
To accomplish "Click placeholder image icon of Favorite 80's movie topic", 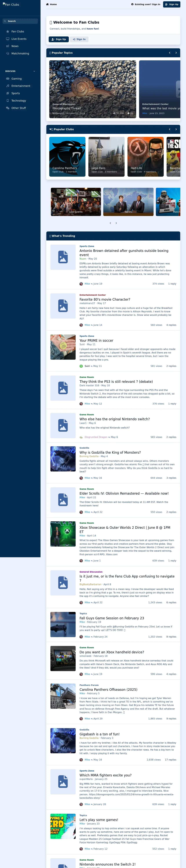I will click(63, 306).
